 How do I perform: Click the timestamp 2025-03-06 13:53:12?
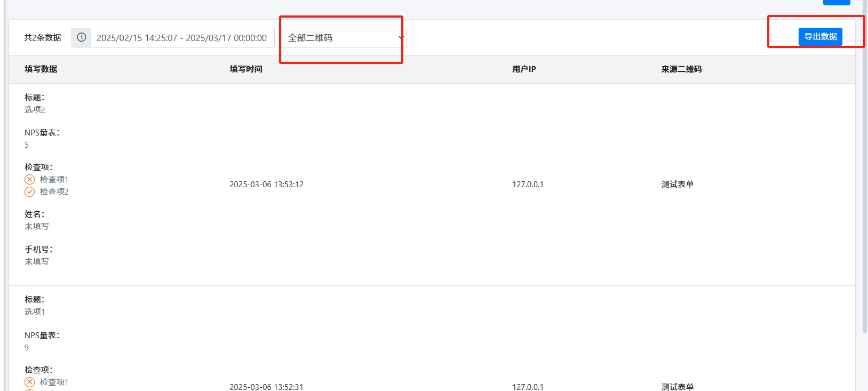pyautogui.click(x=266, y=185)
